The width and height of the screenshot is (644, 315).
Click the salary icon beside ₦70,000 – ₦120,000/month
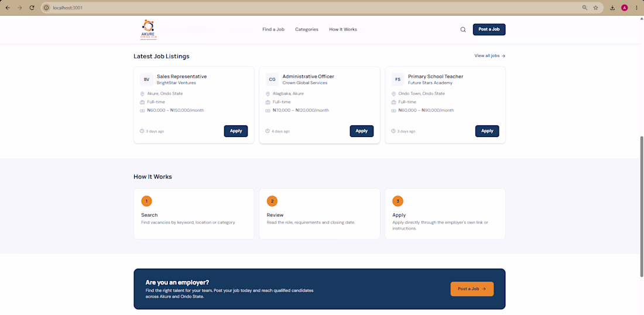(x=268, y=111)
